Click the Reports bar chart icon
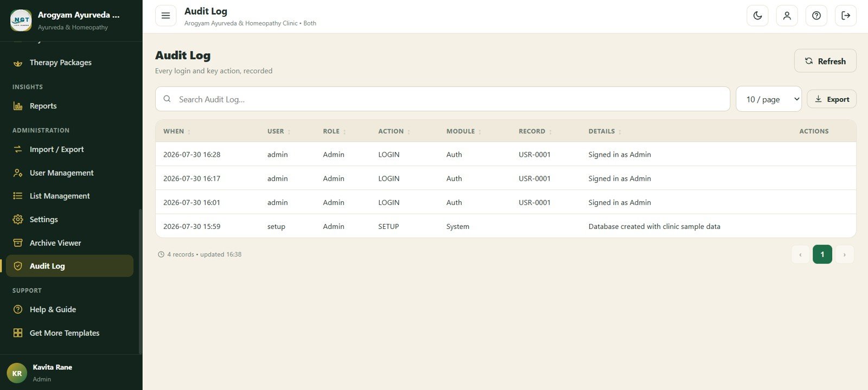The image size is (868, 390). 18,106
